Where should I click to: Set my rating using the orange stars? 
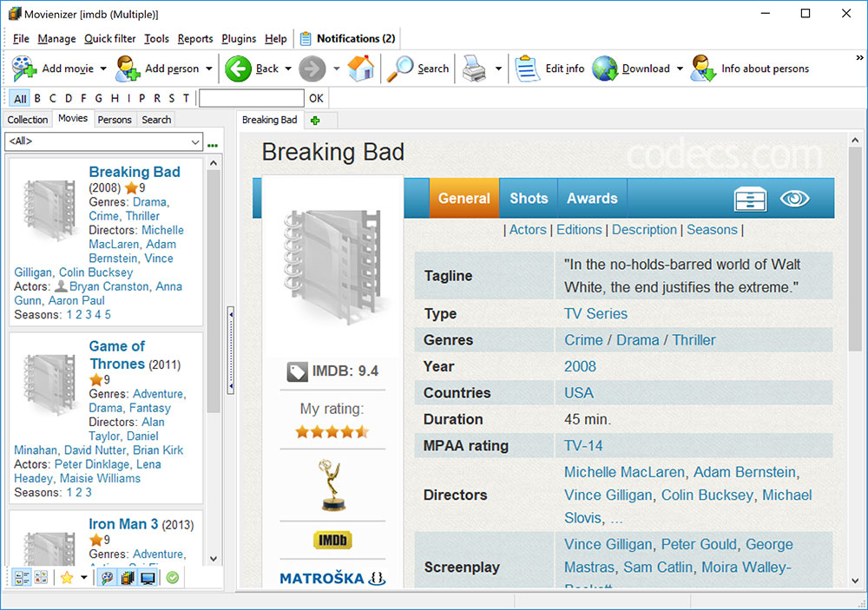point(332,432)
